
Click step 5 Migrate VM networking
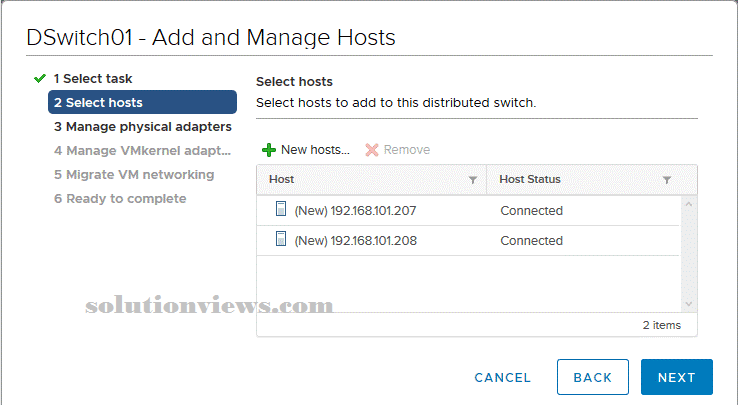(x=134, y=175)
